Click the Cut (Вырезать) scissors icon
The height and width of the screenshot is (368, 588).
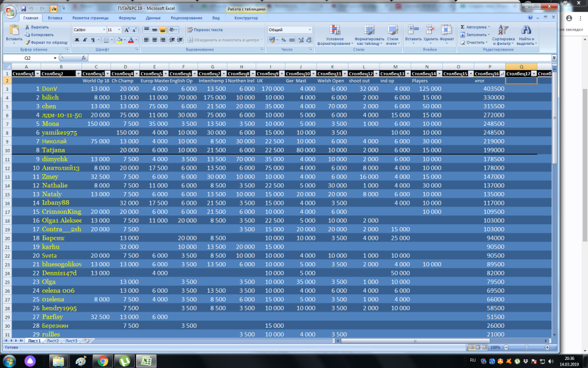click(28, 27)
